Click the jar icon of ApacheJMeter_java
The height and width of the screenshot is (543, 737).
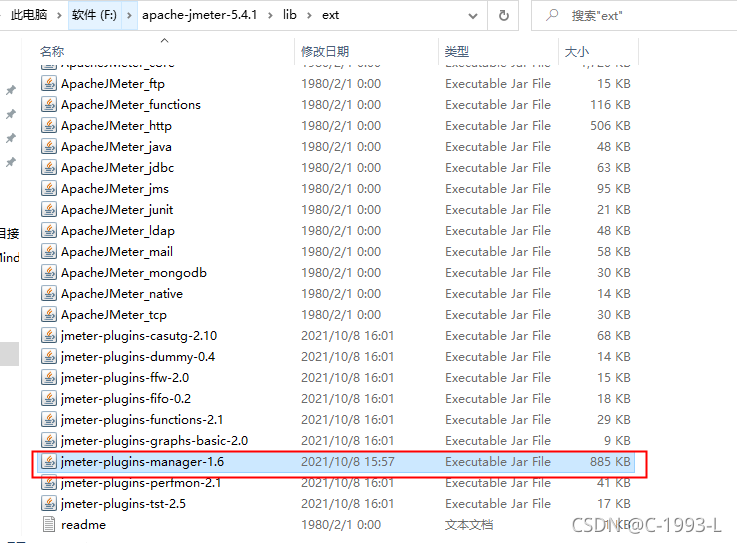(49, 147)
